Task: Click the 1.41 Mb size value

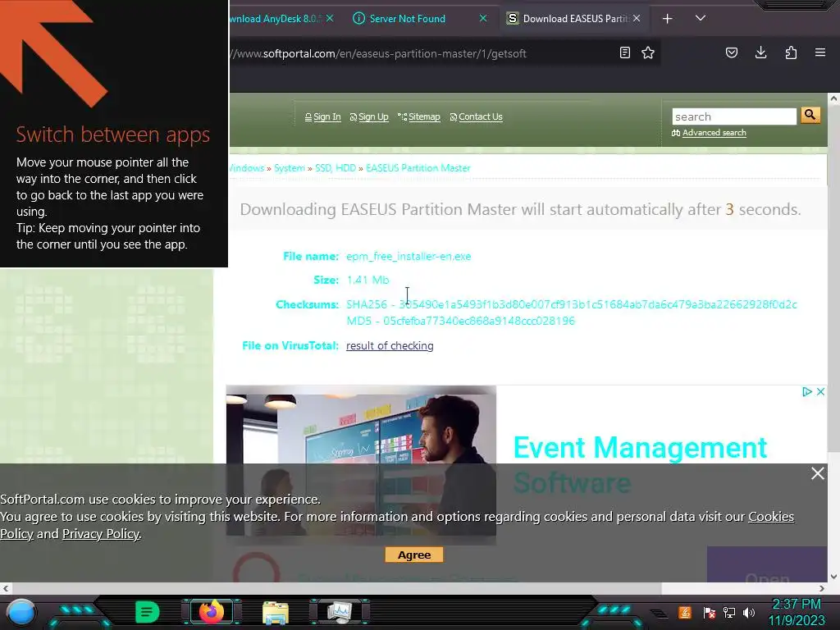Action: point(367,281)
